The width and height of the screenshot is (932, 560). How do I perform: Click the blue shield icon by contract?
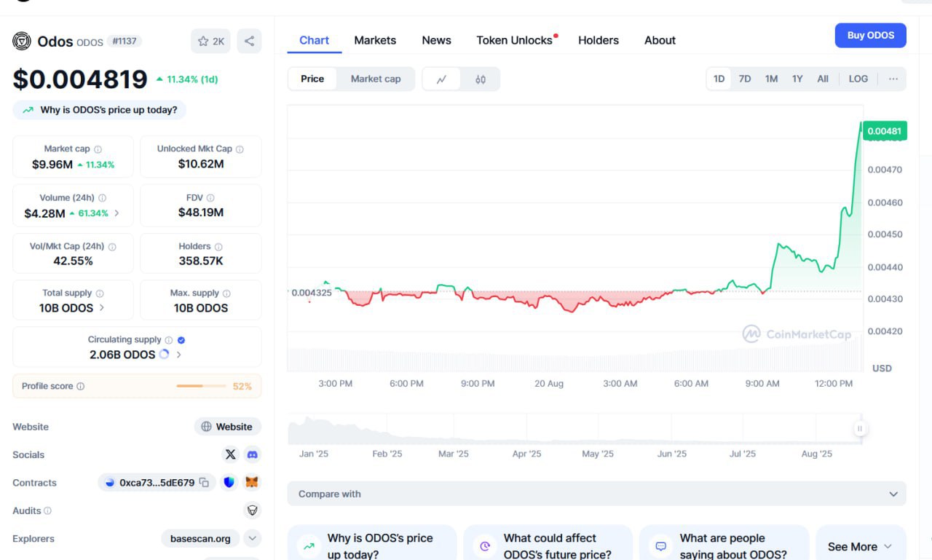pyautogui.click(x=229, y=482)
